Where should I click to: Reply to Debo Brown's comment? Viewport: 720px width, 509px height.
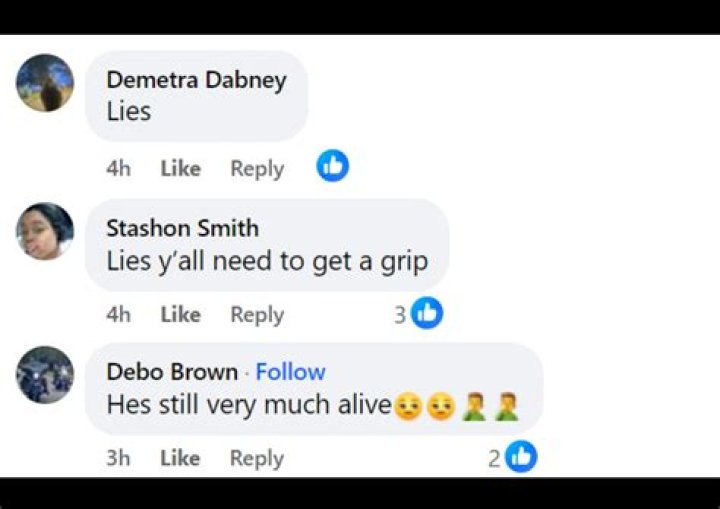coord(257,458)
